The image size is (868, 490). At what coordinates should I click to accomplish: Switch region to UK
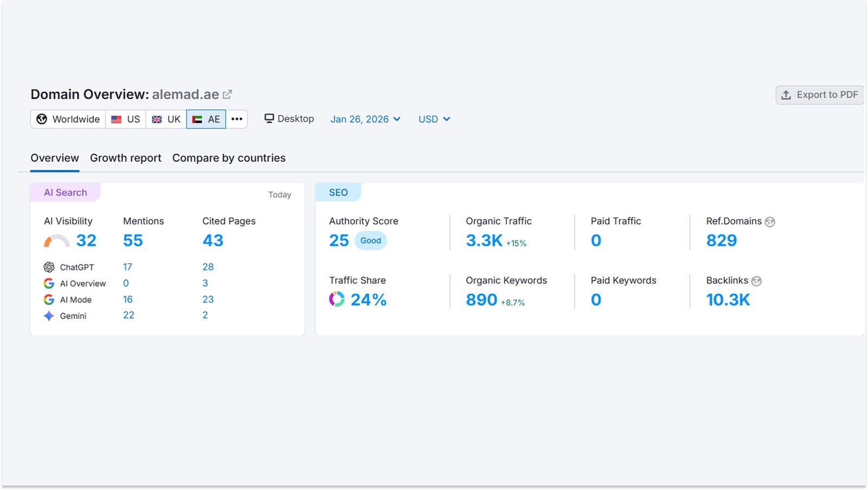[x=165, y=119]
